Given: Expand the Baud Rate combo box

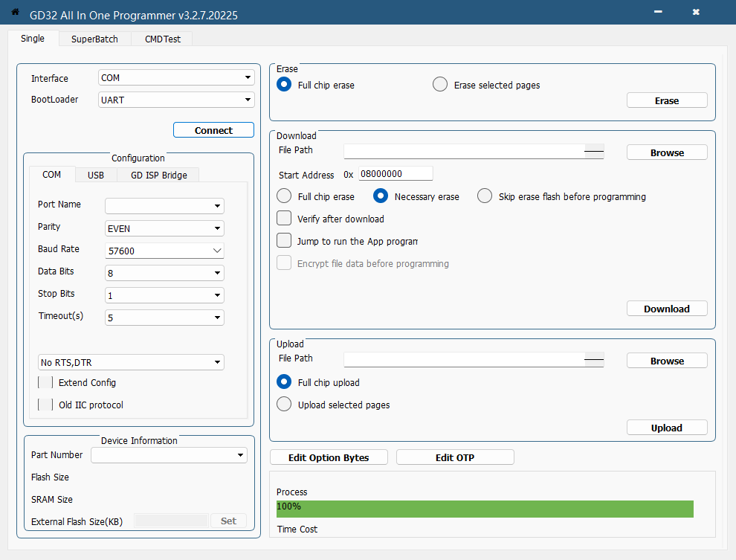Looking at the screenshot, I should tap(164, 251).
